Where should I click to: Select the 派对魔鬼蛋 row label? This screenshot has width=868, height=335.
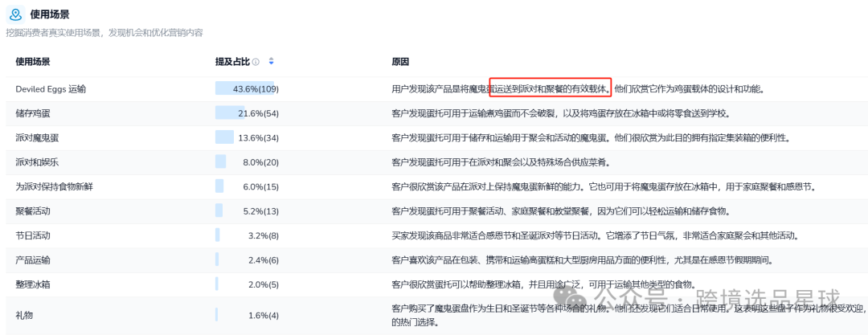click(37, 138)
